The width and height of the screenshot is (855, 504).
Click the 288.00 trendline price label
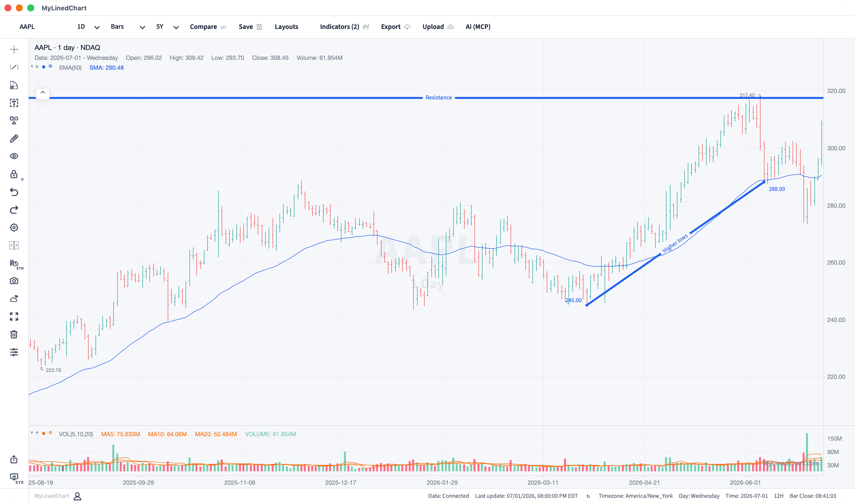777,189
